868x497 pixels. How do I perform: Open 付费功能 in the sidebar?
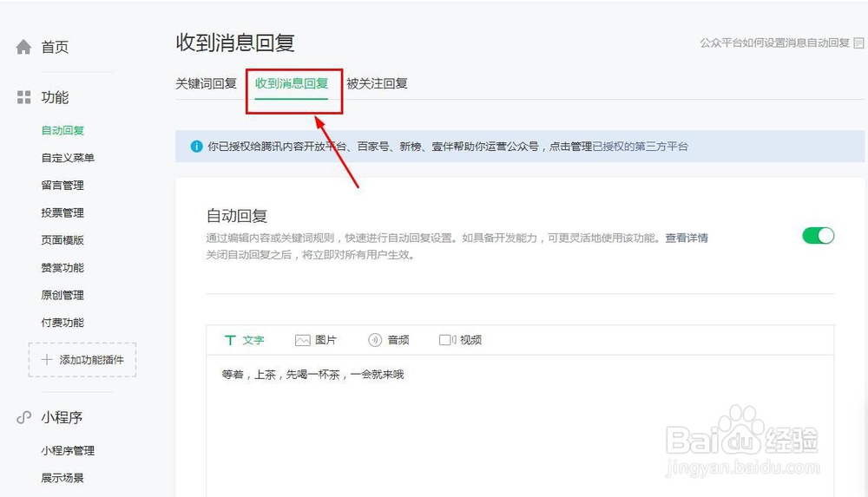click(x=62, y=323)
